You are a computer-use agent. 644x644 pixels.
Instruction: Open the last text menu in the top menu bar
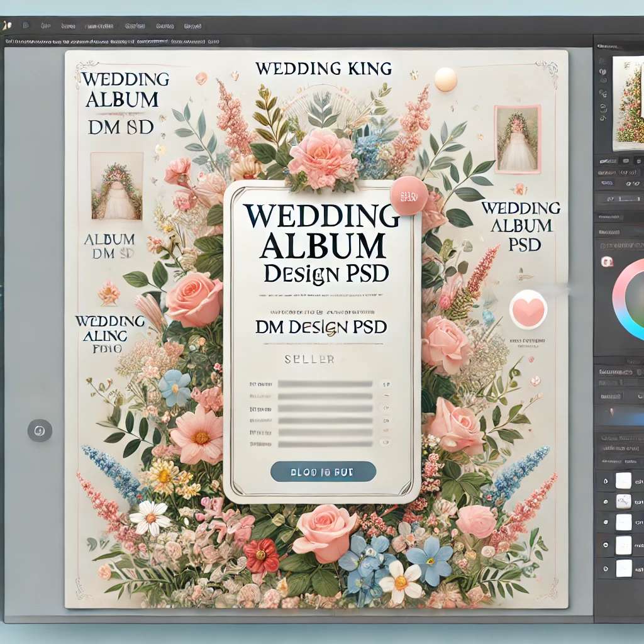click(x=192, y=26)
